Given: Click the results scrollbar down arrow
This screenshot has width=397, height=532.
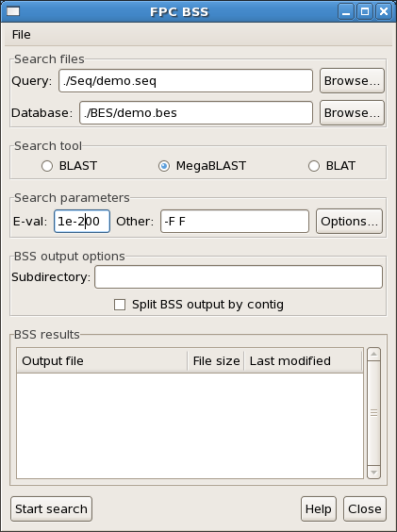Looking at the screenshot, I should point(373,472).
